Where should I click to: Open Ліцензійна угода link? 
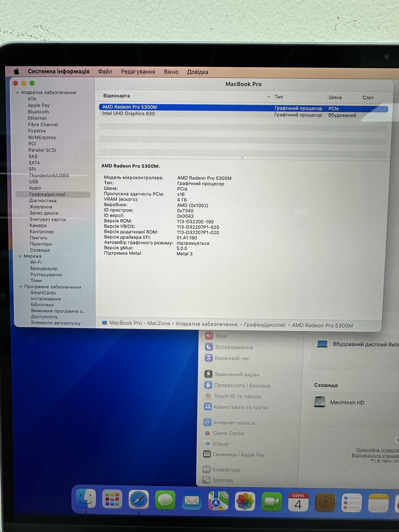pyautogui.click(x=377, y=449)
